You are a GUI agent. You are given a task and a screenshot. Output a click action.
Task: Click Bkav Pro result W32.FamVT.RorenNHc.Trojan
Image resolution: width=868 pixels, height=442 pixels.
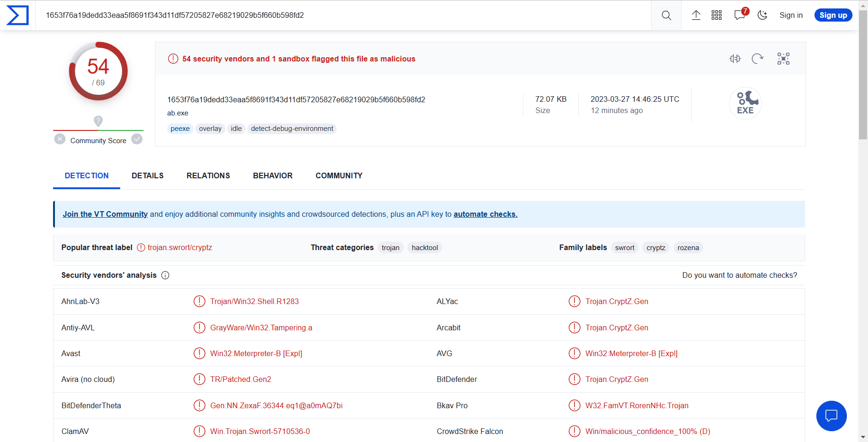pos(637,406)
